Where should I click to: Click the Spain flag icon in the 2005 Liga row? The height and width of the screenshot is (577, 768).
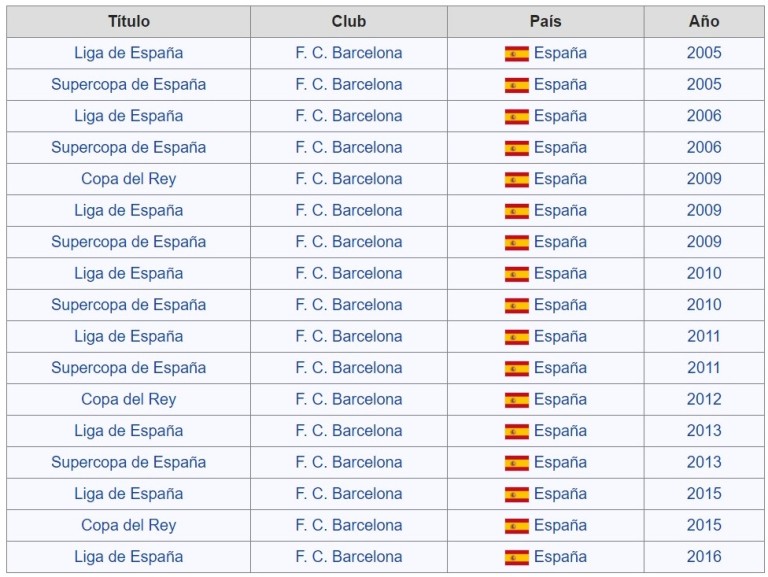(x=517, y=53)
